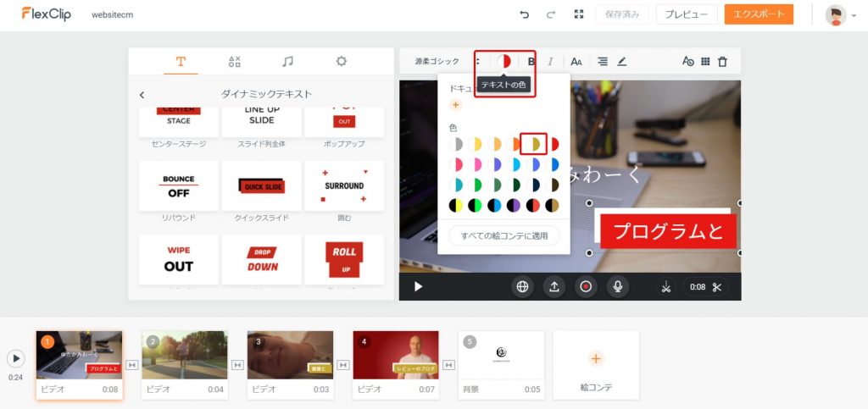This screenshot has height=409, width=868.
Task: Click the microphone voice-over icon
Action: click(x=617, y=286)
